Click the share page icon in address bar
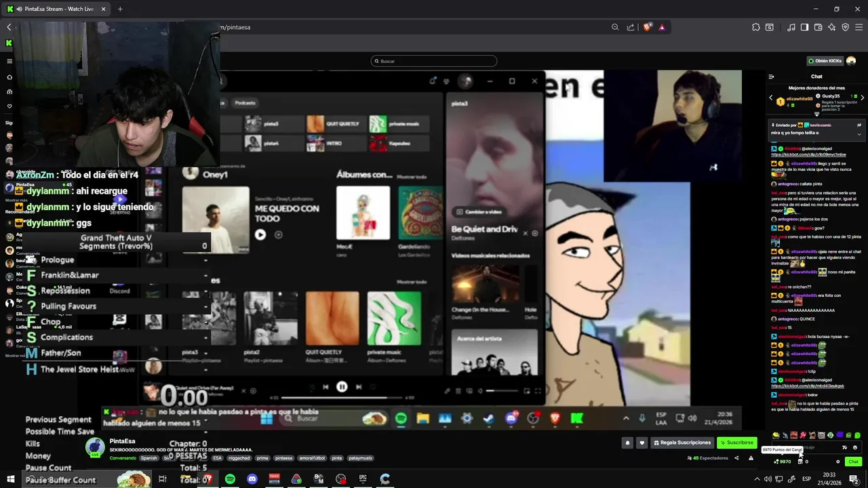 (x=631, y=27)
